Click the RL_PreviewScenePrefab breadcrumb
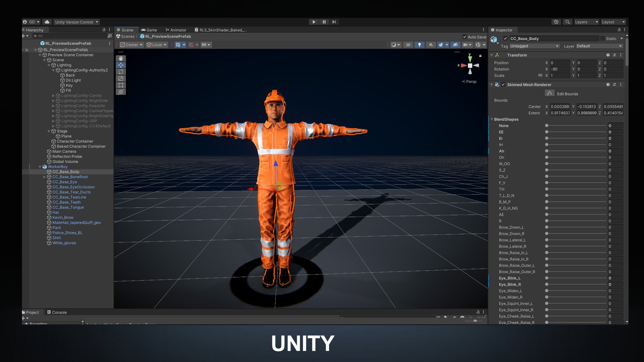This screenshot has height=362, width=644. 165,37
